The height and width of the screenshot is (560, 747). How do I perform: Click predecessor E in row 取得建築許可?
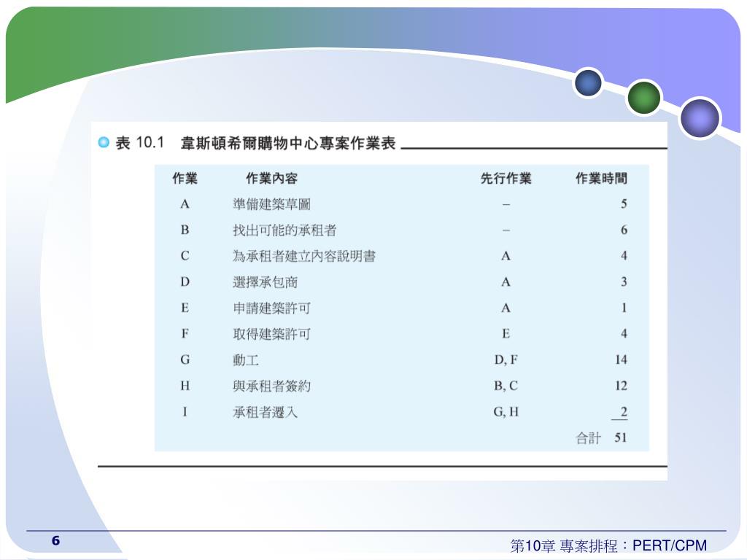pyautogui.click(x=506, y=334)
